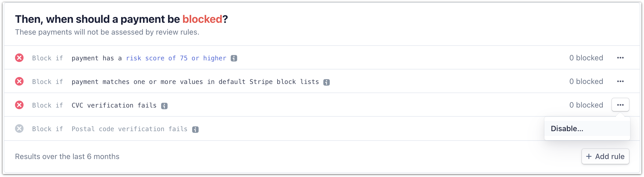Click the red X icon for risk score rule
The width and height of the screenshot is (644, 177).
(19, 58)
